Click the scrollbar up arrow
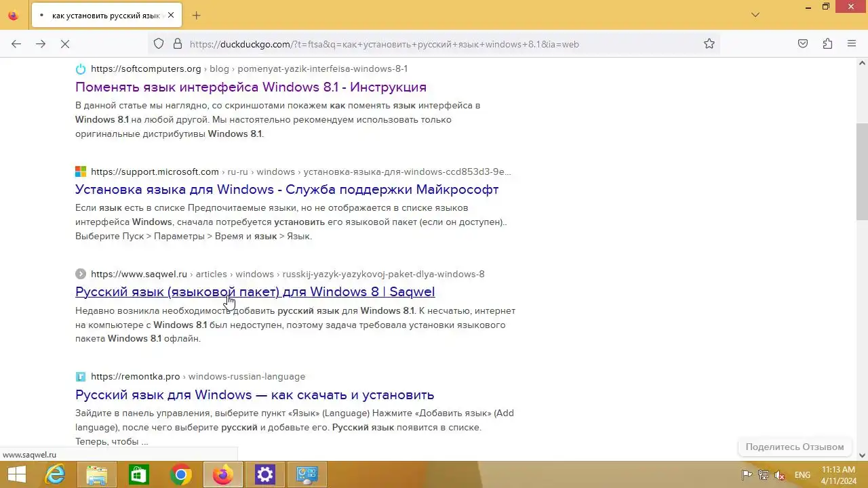868x488 pixels. click(x=862, y=63)
